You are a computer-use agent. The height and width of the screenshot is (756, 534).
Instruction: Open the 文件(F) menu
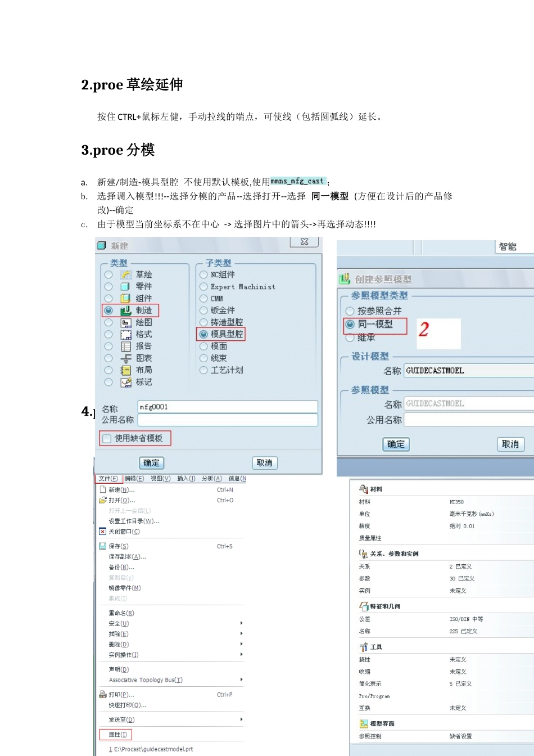pos(108,479)
